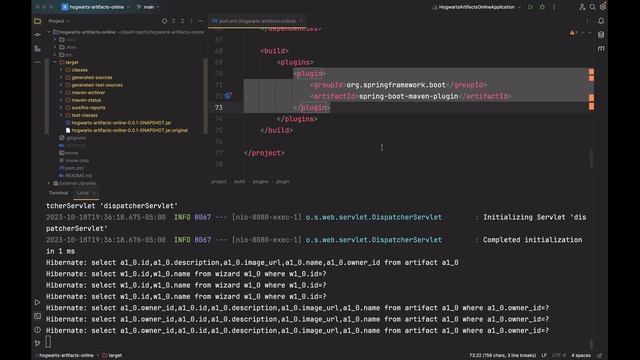Viewport: 640px width, 360px height.
Task: Click terminal command input cursor
Action: [x=49, y=342]
